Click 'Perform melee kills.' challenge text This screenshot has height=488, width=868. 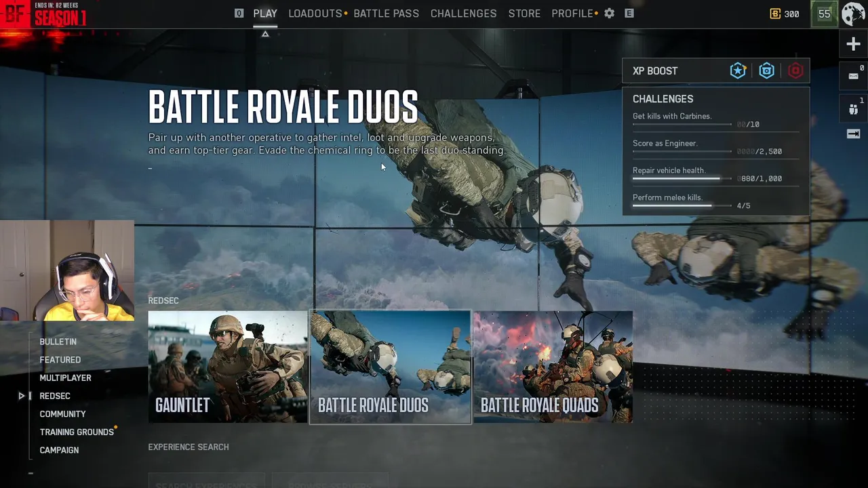668,198
